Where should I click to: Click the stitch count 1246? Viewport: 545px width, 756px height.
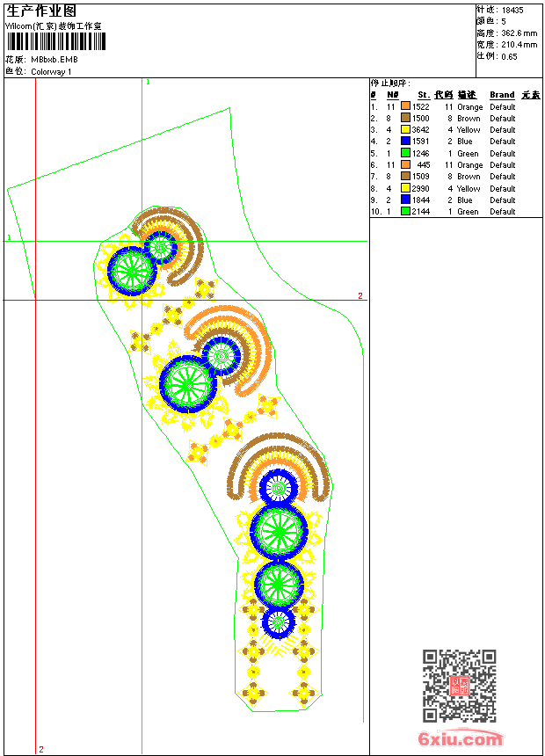[x=420, y=154]
